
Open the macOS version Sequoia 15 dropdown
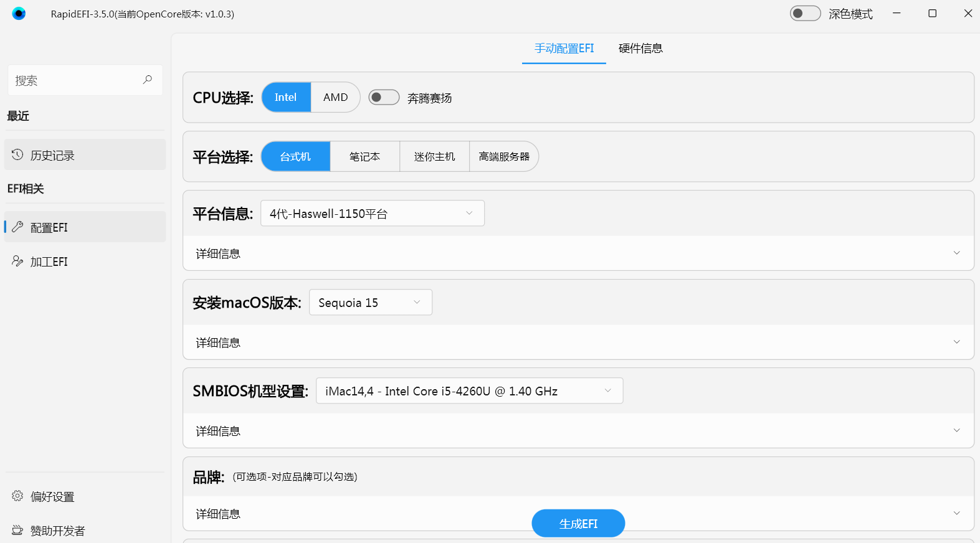coord(371,303)
